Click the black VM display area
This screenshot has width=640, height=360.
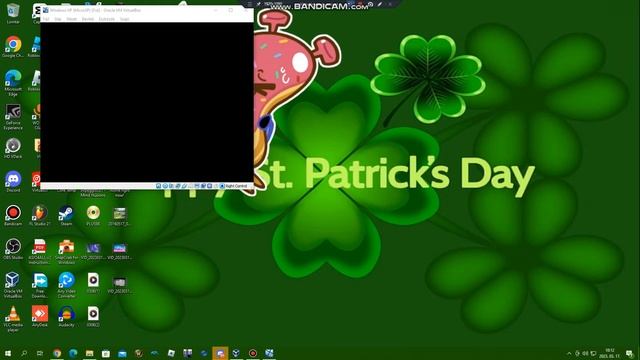coord(147,102)
